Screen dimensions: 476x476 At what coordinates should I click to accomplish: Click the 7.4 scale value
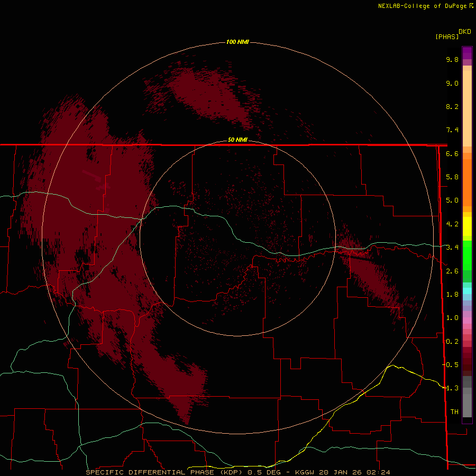[452, 130]
